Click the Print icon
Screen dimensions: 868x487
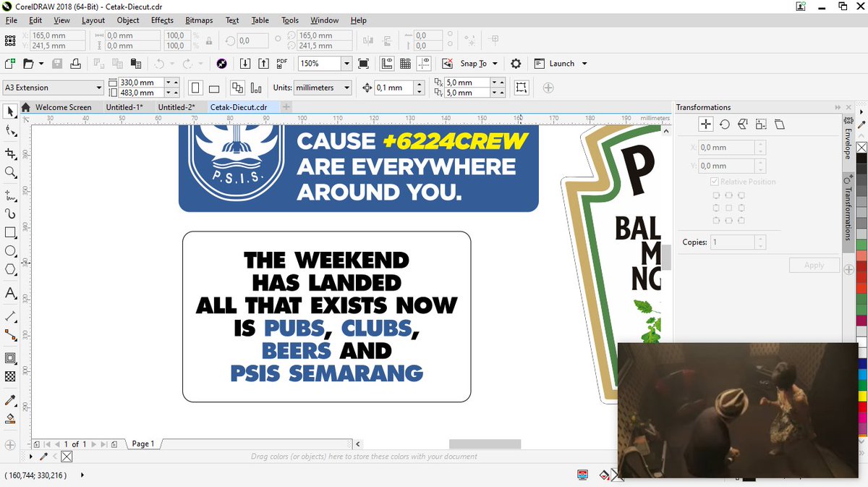coord(75,64)
